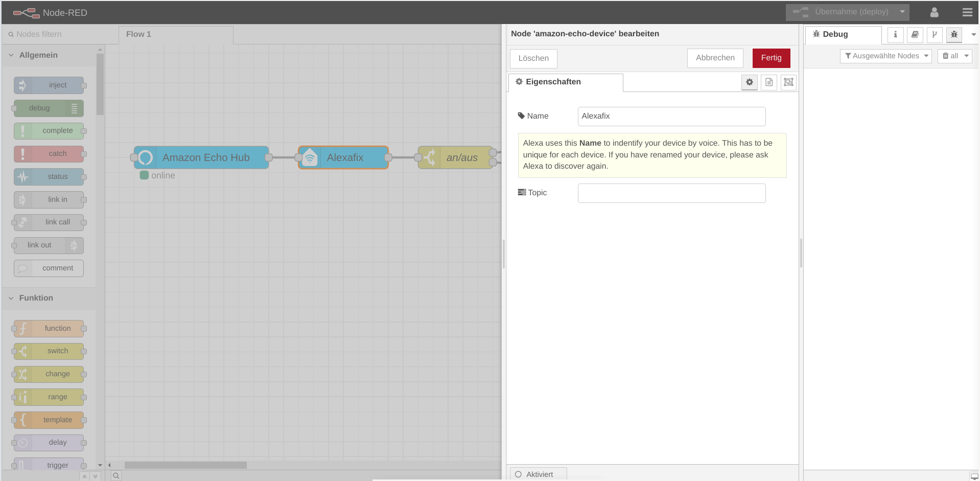The image size is (980, 481).
Task: Select the comment node in palette
Action: point(49,268)
